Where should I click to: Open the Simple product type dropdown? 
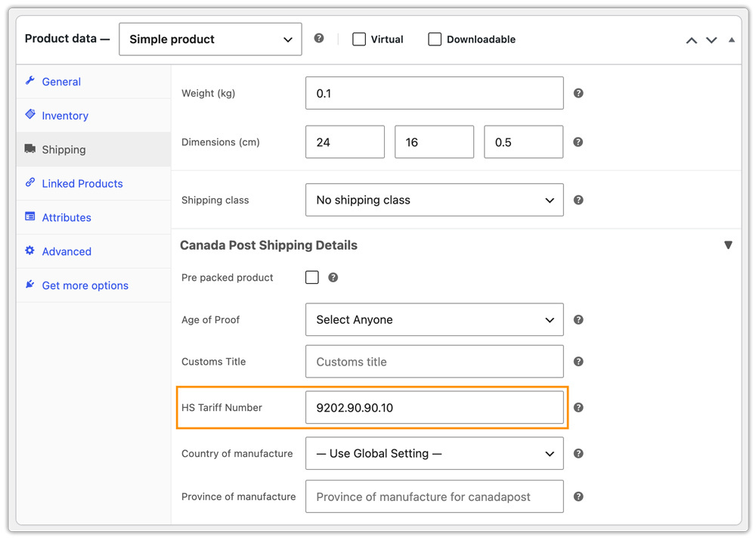pos(210,39)
